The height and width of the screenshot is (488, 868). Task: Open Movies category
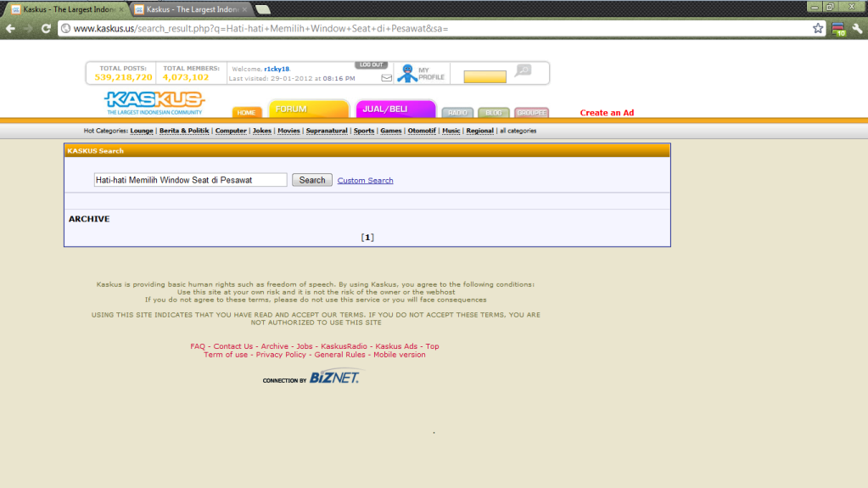point(288,131)
